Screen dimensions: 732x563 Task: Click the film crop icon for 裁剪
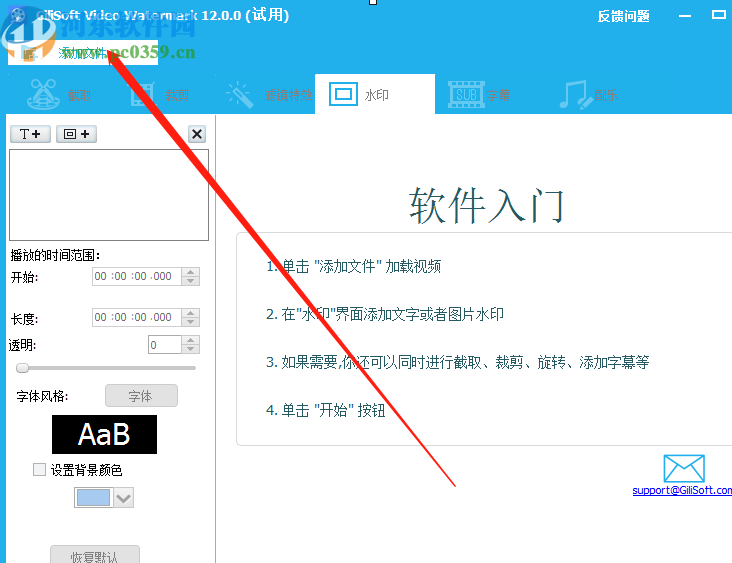[143, 94]
